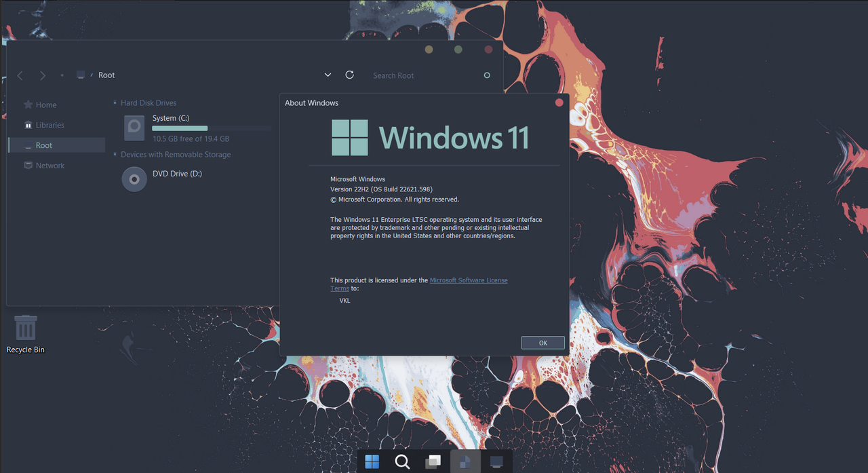
Task: Click '10.5 GB free of 19.4 GB' text
Action: tap(191, 138)
